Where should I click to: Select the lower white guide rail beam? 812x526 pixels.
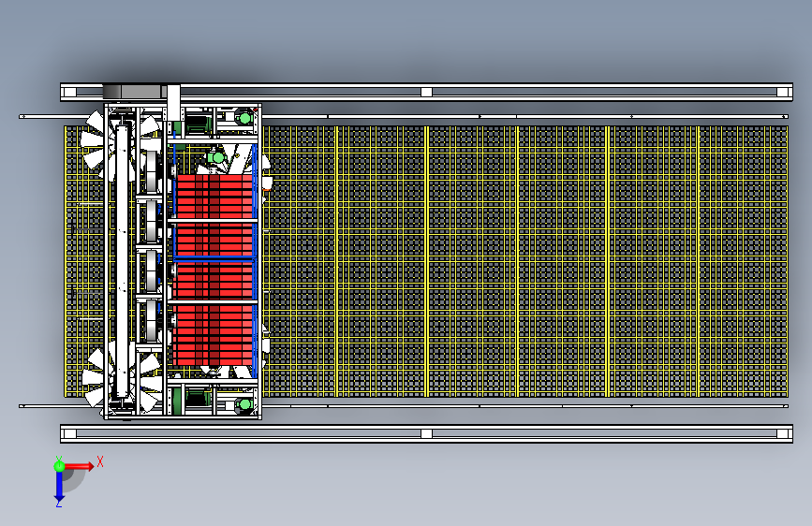coord(426,433)
